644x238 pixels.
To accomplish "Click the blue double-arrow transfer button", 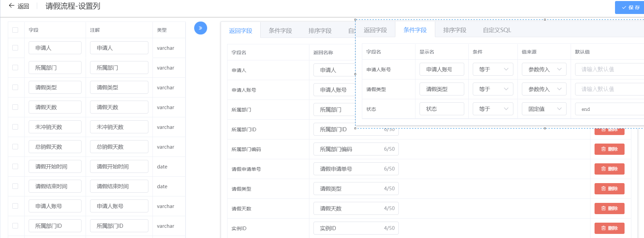I will coord(201,28).
